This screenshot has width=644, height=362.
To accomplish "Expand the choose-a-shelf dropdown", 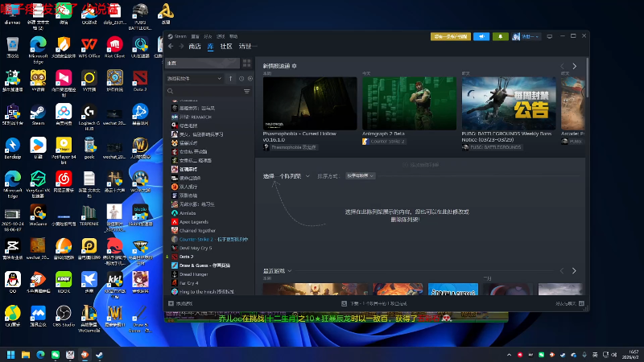I will pos(287,176).
